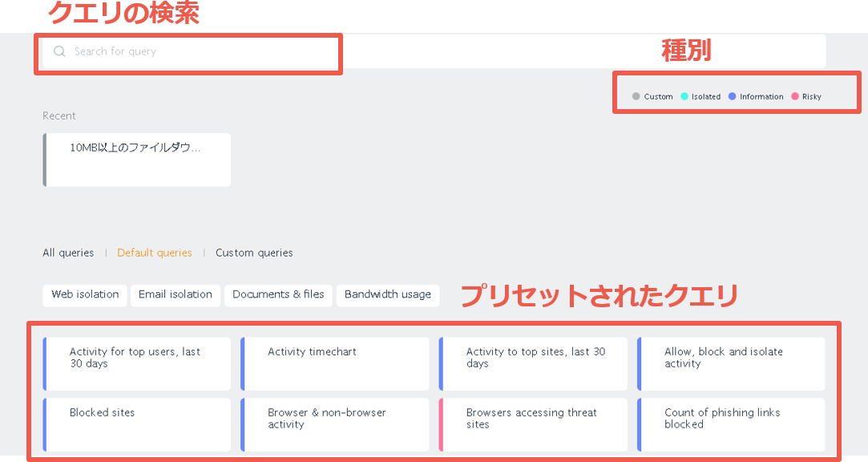The width and height of the screenshot is (868, 462).
Task: Click the magnifier icon in search bar
Action: [59, 51]
